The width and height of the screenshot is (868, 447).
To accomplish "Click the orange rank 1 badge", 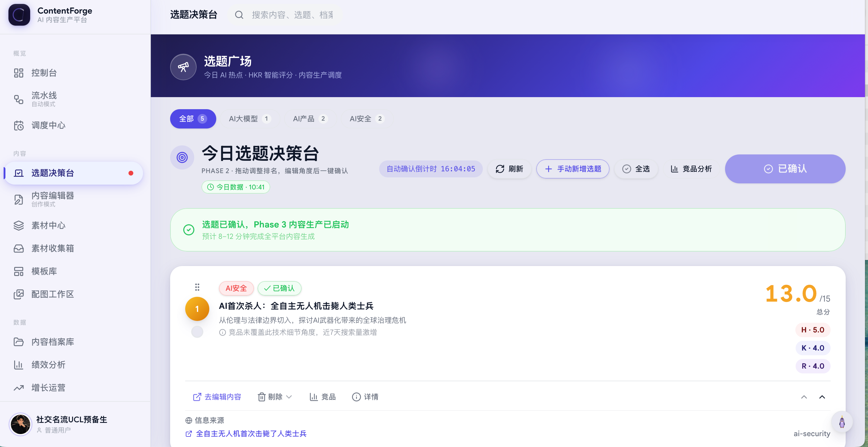I will click(x=197, y=309).
